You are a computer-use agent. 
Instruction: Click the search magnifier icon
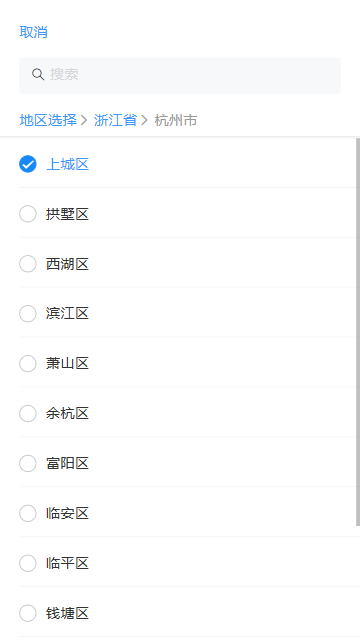38,74
